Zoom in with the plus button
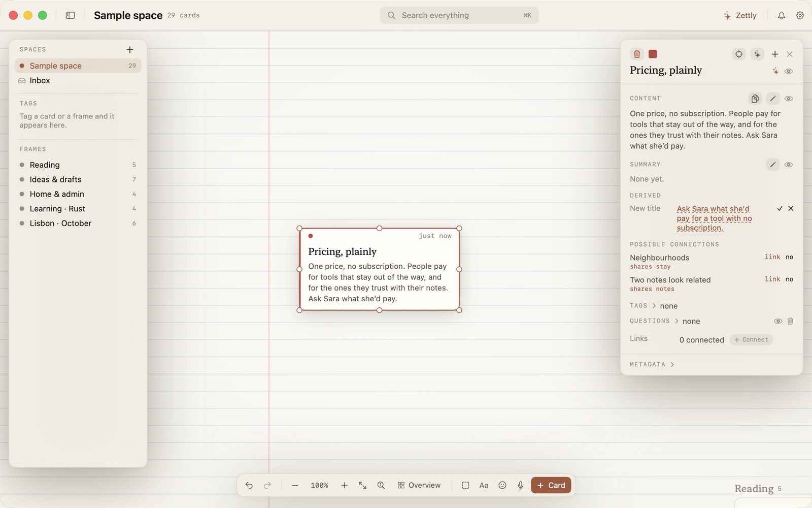Viewport: 812px width, 508px height. pyautogui.click(x=344, y=485)
